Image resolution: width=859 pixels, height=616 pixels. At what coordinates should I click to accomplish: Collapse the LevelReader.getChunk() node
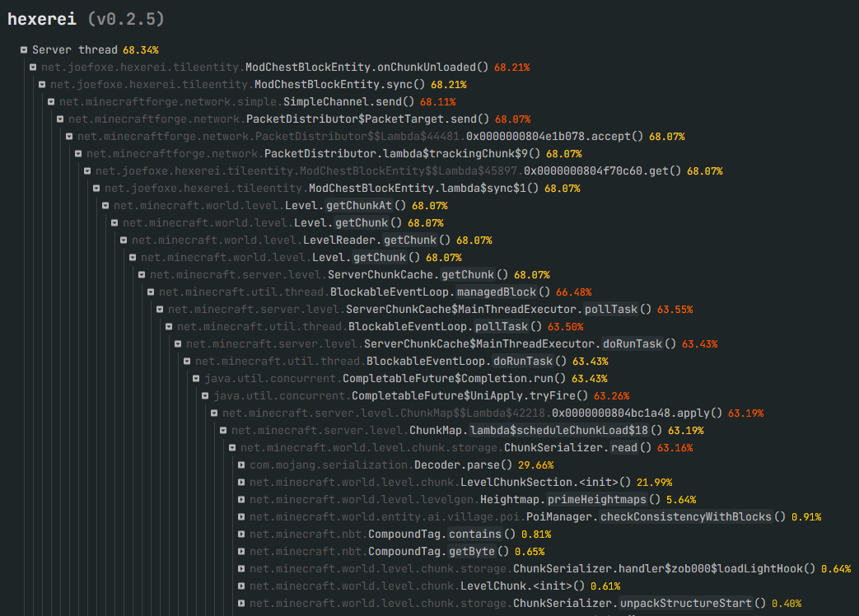pyautogui.click(x=124, y=240)
